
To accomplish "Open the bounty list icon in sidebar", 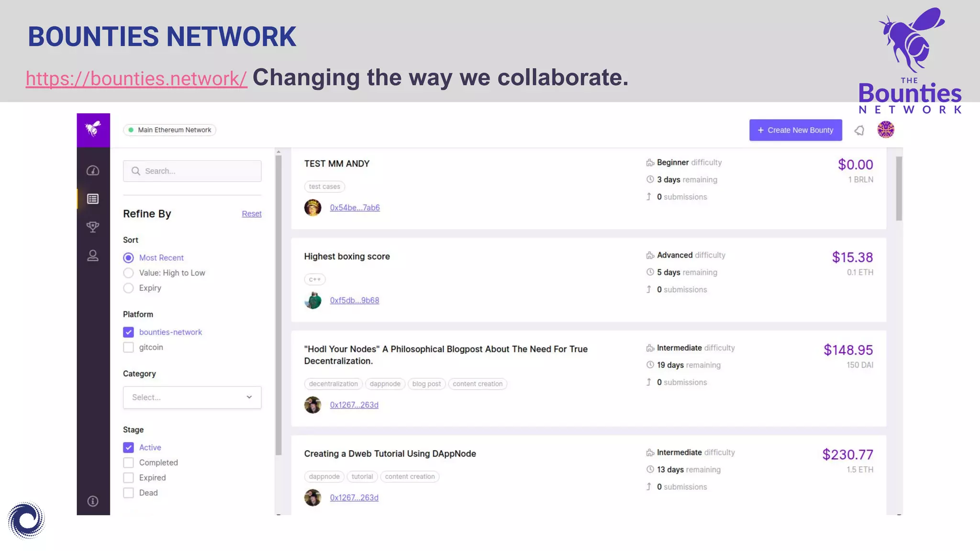I will (93, 199).
